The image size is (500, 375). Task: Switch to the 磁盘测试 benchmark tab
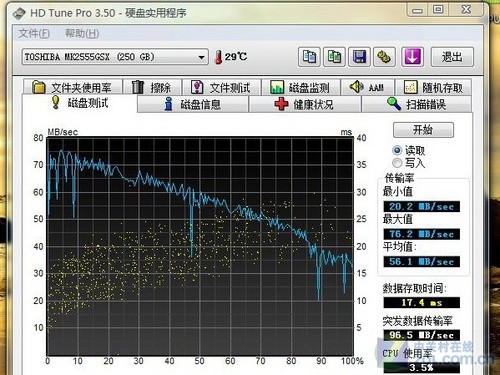80,103
